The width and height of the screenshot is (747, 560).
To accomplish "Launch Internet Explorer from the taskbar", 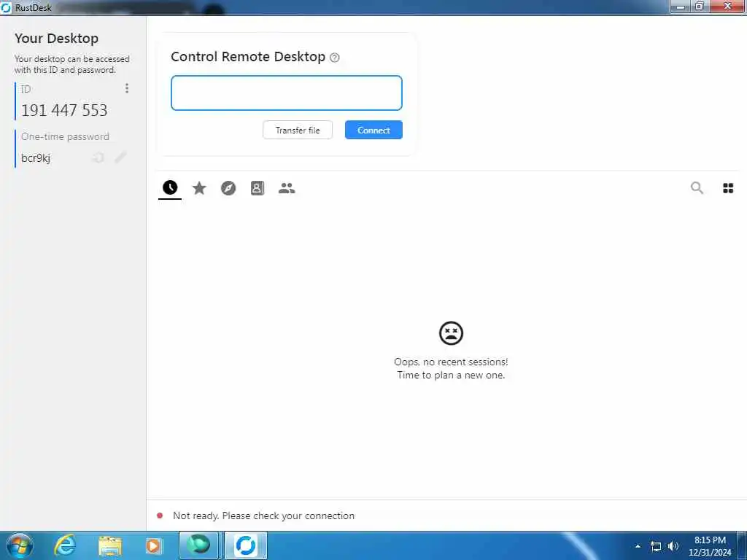I will (64, 545).
